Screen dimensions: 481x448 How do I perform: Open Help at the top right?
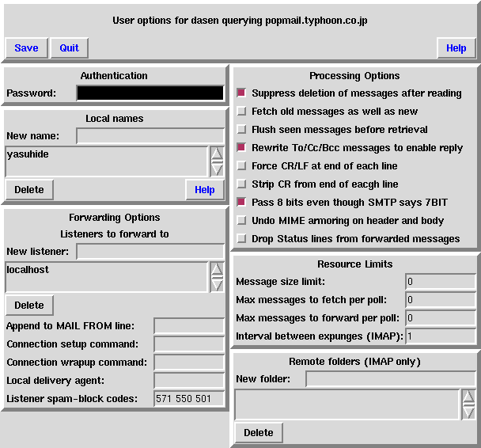click(456, 47)
